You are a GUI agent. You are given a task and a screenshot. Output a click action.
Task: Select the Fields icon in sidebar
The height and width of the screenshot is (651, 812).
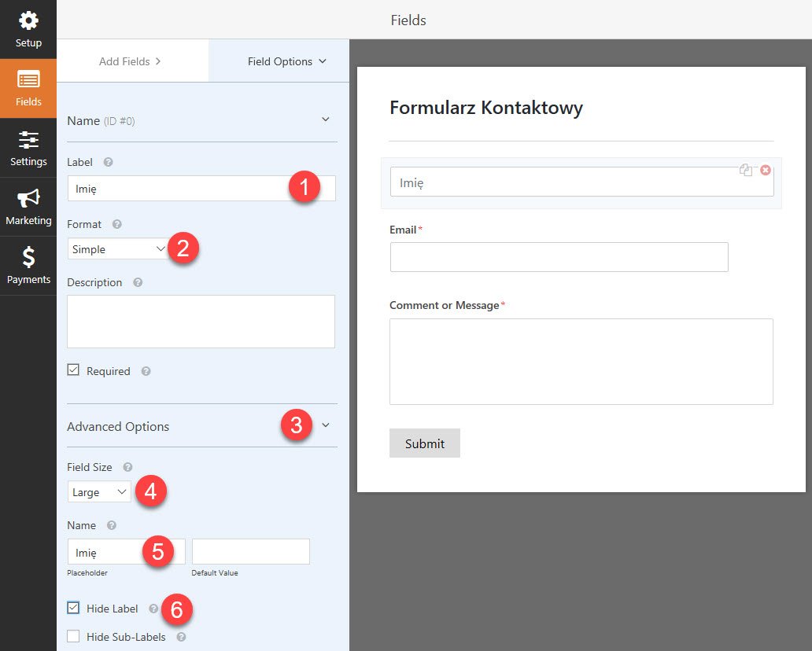28,79
